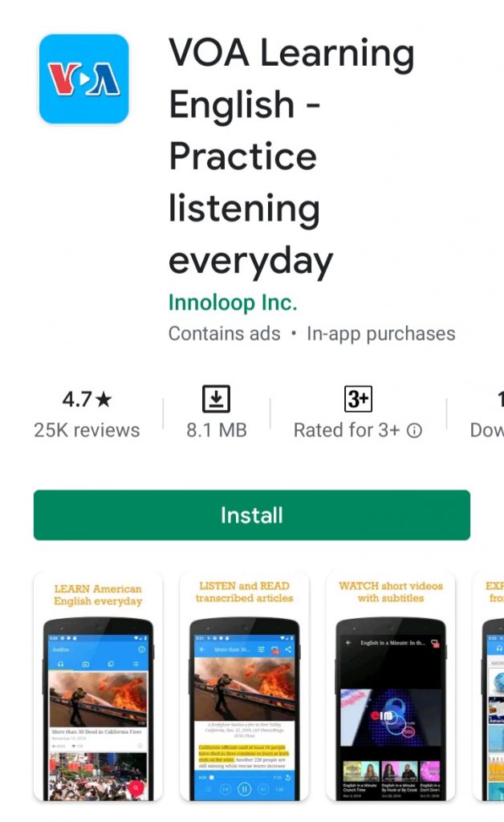Click the pause icon in second screenshot
This screenshot has height=822, width=504.
245,788
